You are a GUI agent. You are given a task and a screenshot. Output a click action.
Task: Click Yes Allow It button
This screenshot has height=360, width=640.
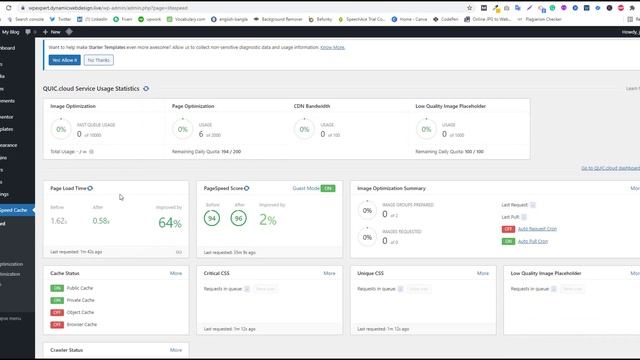(x=64, y=60)
